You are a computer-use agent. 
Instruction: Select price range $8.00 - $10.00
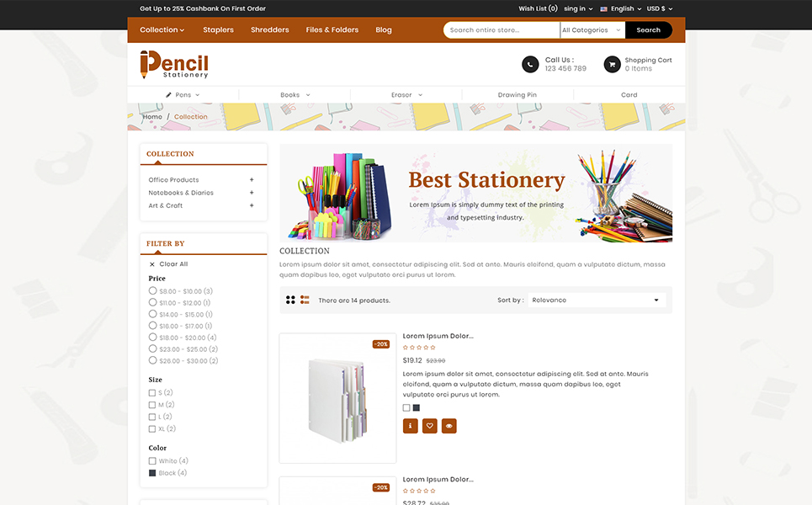(153, 290)
